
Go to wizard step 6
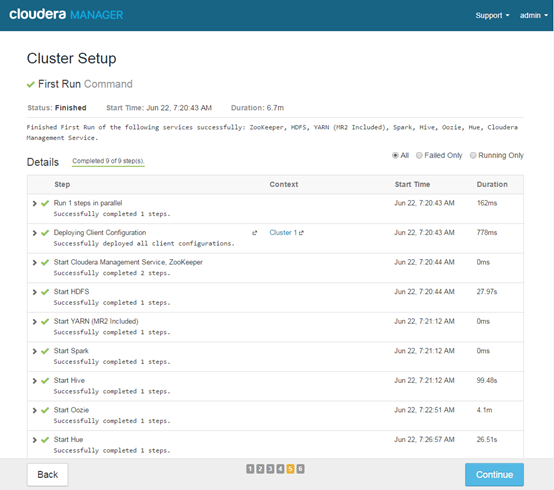pos(300,469)
